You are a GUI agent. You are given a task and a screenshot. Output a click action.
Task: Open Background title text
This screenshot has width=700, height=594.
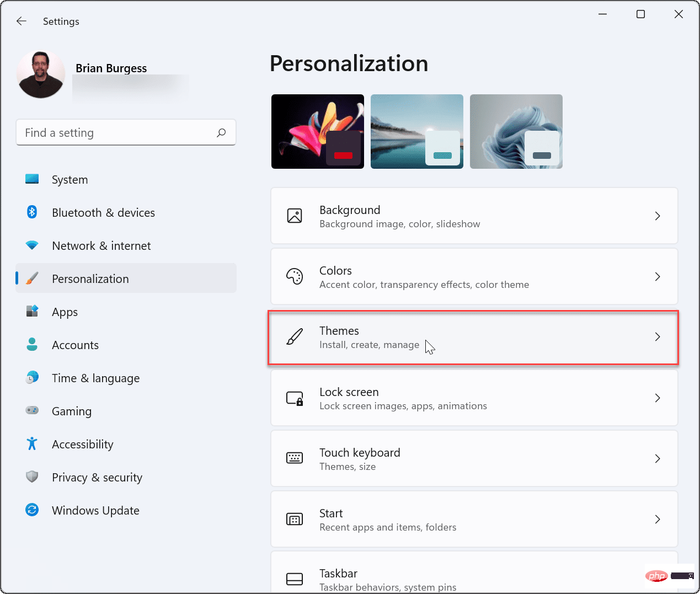click(x=350, y=210)
